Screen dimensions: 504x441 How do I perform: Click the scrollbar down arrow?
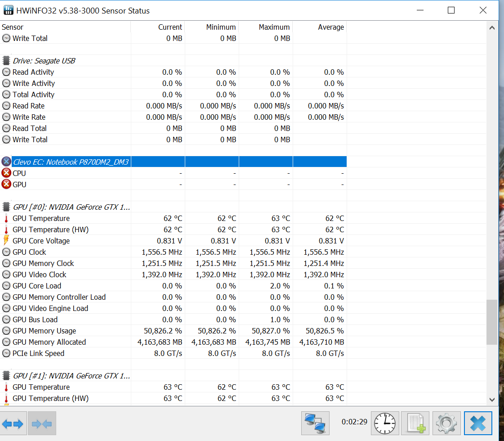tap(492, 400)
